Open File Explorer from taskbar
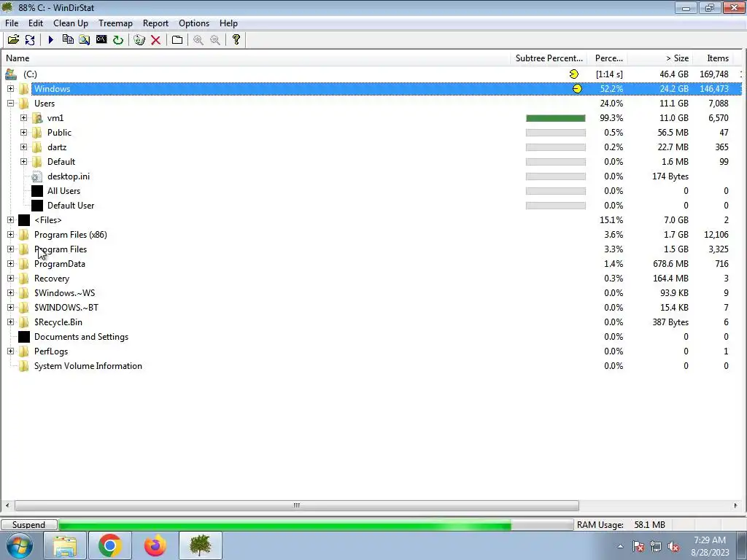747x560 pixels. (x=65, y=545)
